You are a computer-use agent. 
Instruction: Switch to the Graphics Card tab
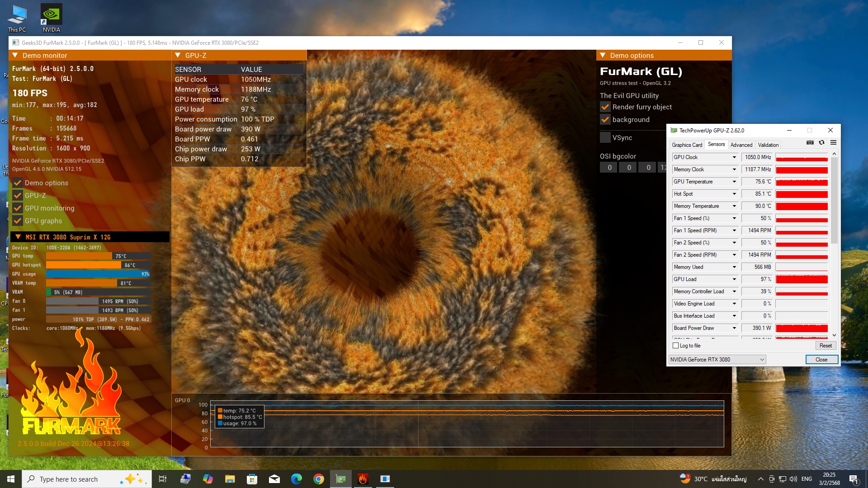687,145
